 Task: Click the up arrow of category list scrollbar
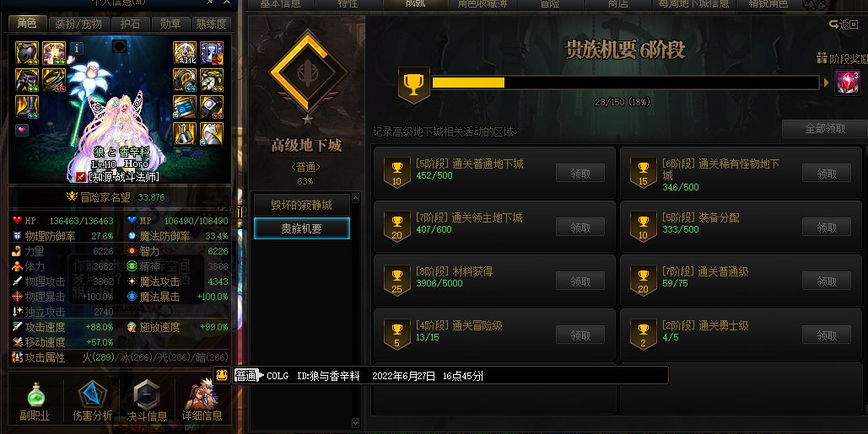point(355,198)
